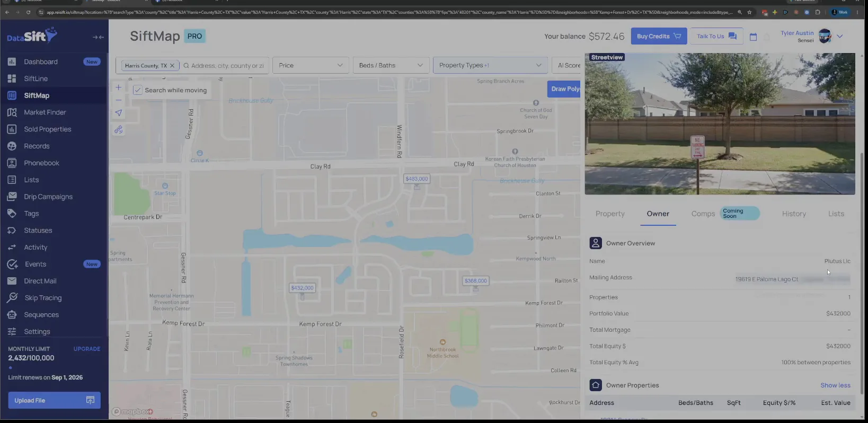Click the $432,000 map price marker
This screenshot has height=423, width=868.
(x=302, y=288)
